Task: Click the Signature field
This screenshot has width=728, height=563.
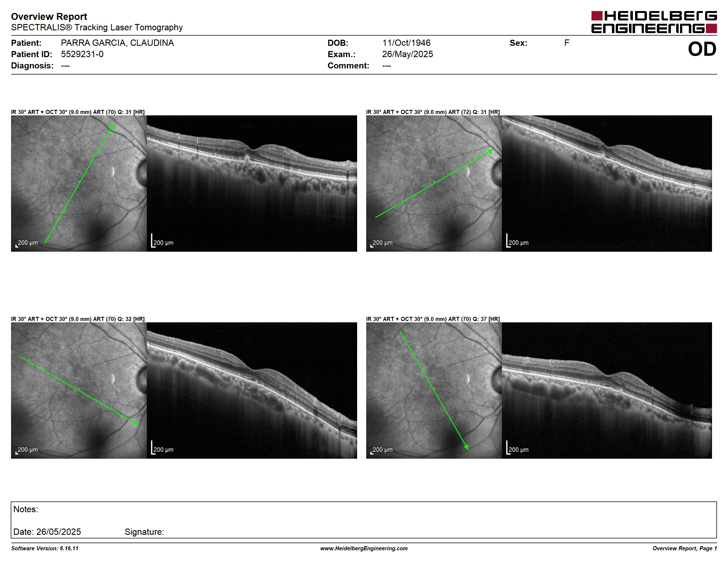Action: click(144, 532)
